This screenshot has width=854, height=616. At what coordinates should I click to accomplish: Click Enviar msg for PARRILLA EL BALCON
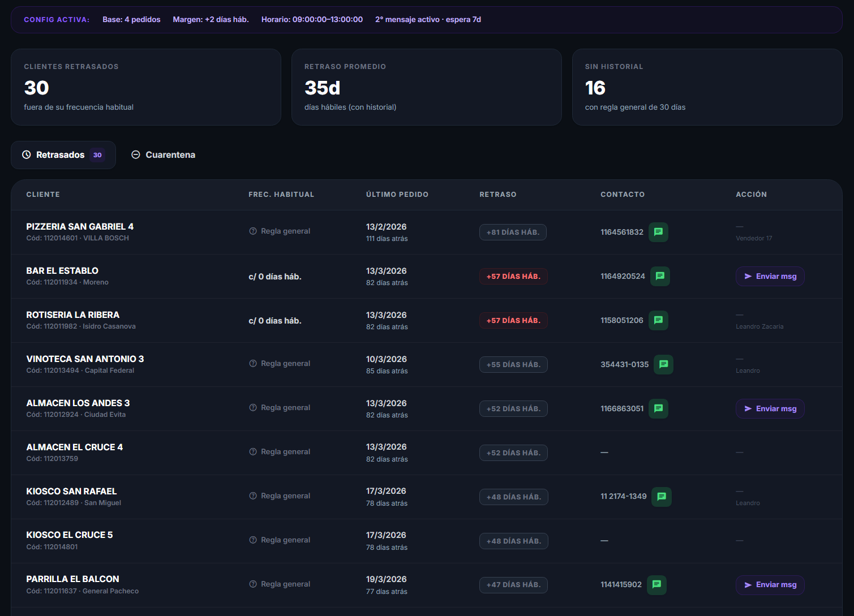pos(770,585)
